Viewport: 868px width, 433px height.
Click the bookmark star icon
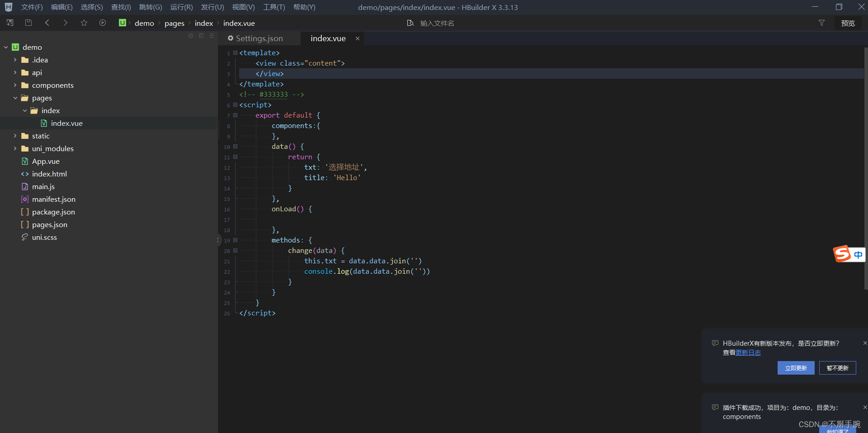[84, 23]
